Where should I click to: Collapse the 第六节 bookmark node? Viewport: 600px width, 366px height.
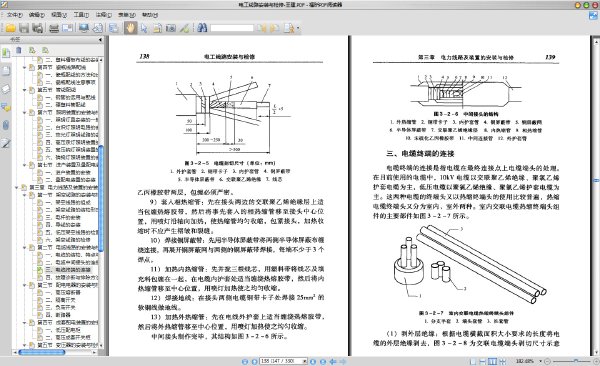point(24,113)
